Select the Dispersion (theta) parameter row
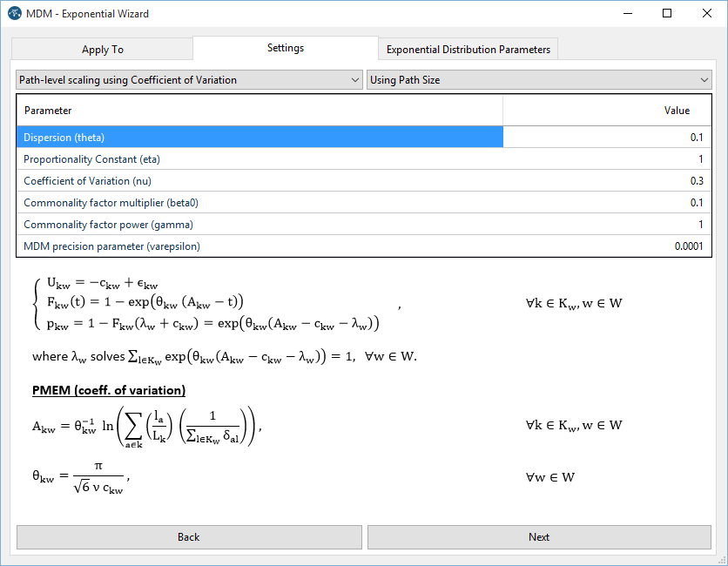Viewport: 728px width, 566px height. click(260, 138)
